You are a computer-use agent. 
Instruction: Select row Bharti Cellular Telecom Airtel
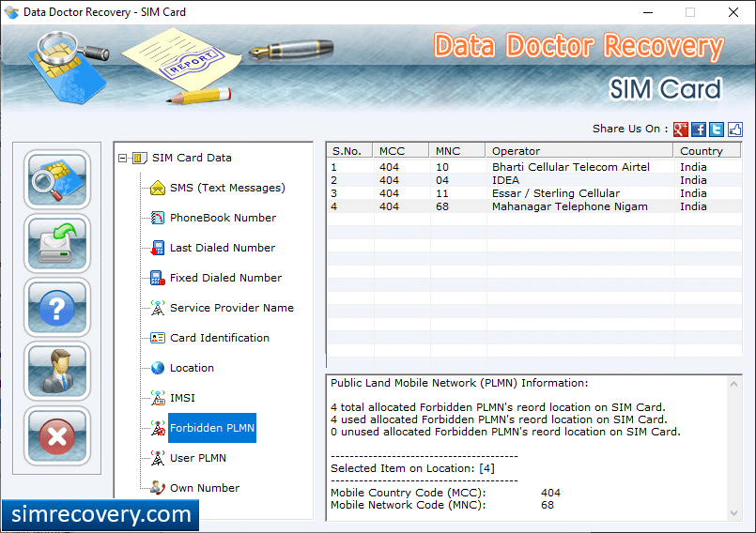[534, 167]
